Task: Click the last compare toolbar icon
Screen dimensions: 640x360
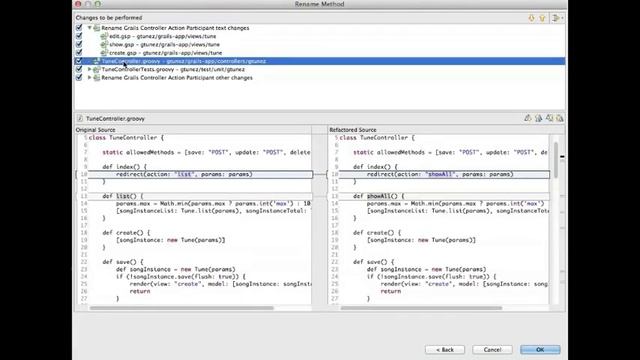Action: pos(560,118)
